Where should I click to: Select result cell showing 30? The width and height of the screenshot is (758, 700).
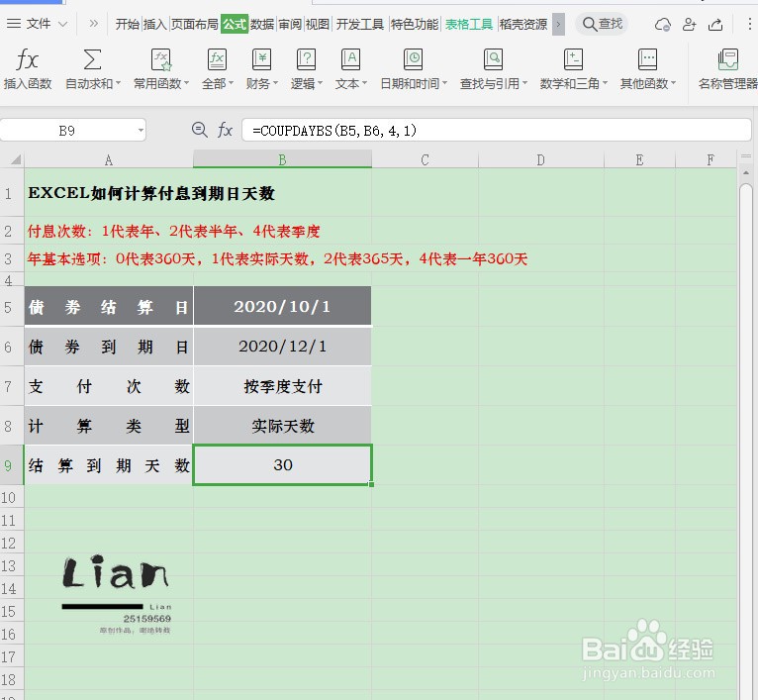pyautogui.click(x=282, y=465)
